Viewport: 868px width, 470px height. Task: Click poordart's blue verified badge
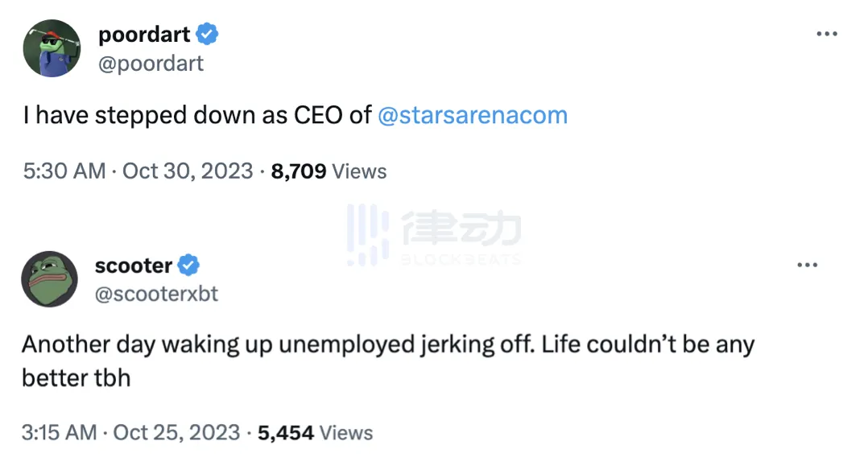(x=209, y=35)
